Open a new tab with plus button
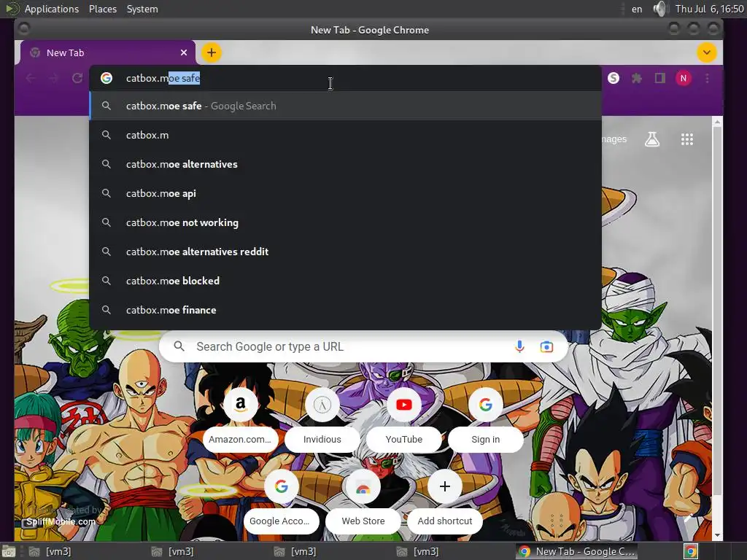The width and height of the screenshot is (747, 560). pyautogui.click(x=212, y=52)
